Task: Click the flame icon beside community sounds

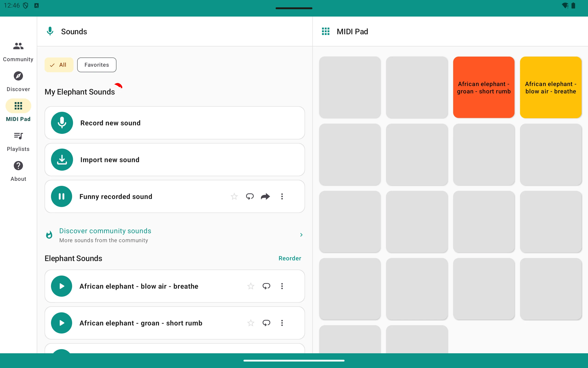Action: point(49,235)
